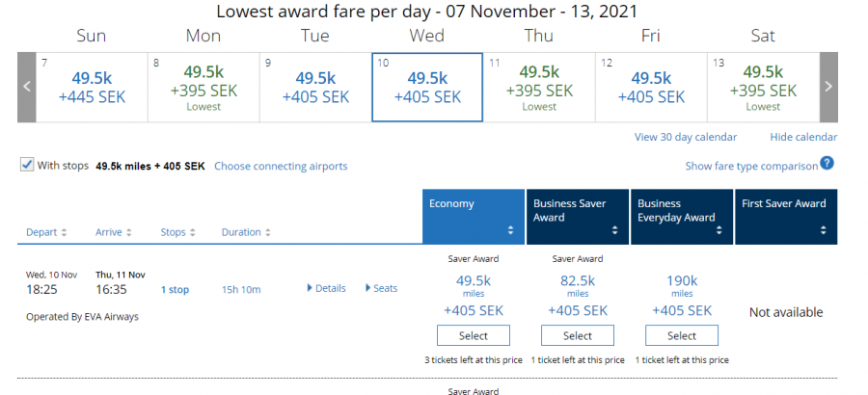Image resolution: width=868 pixels, height=395 pixels.
Task: Sort by Business Saver Award price
Action: pos(613,231)
